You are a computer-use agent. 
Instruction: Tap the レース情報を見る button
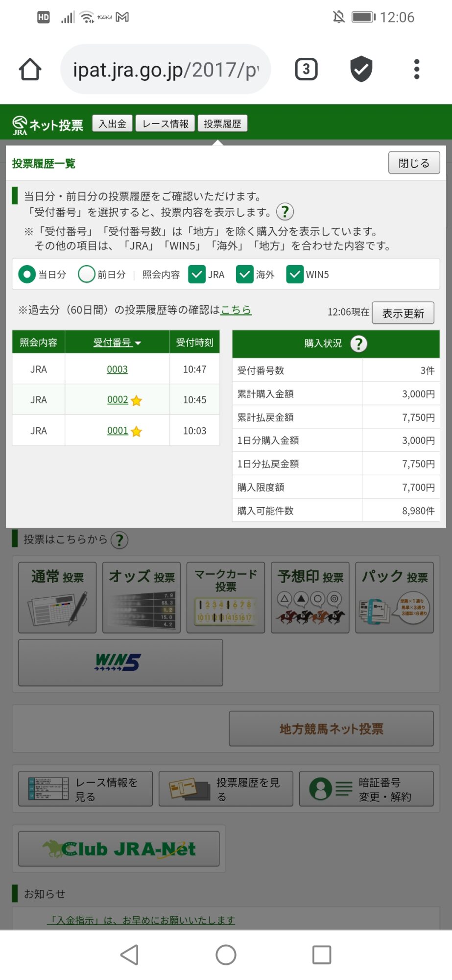pos(86,789)
